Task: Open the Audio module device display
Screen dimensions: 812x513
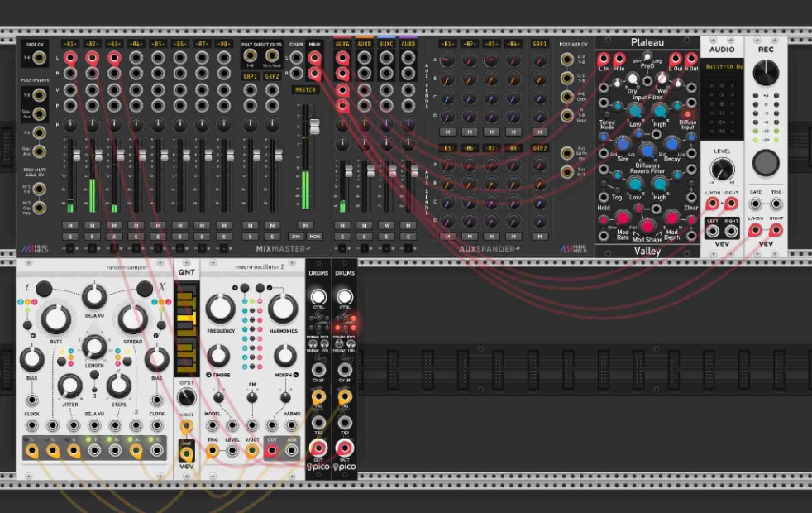Action: pyautogui.click(x=722, y=65)
